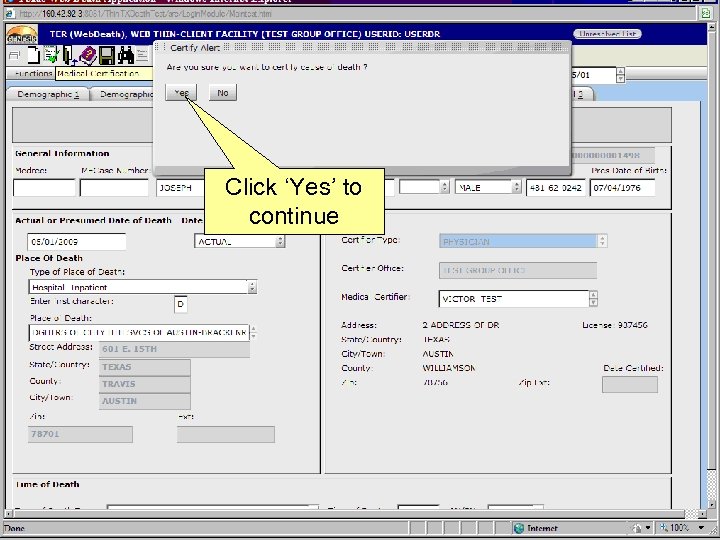Click the SSN field 481 62 0242
The image size is (720, 540).
(x=556, y=188)
